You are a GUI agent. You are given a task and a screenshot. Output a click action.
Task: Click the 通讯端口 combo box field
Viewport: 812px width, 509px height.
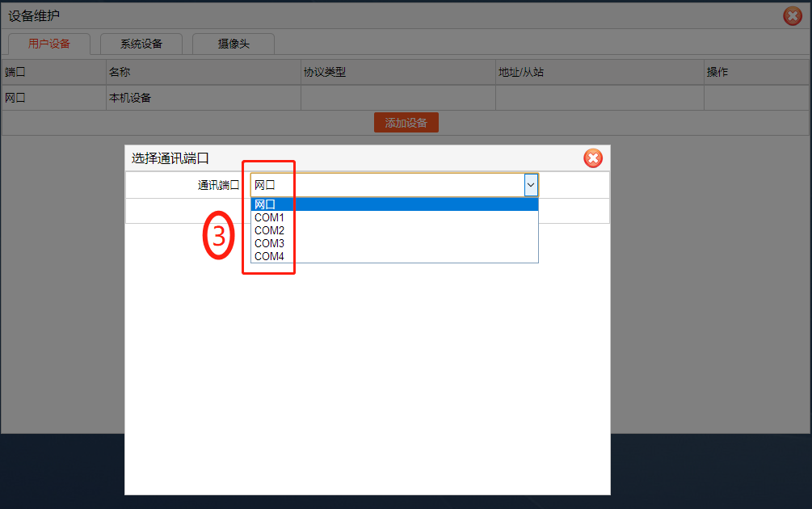click(x=386, y=185)
